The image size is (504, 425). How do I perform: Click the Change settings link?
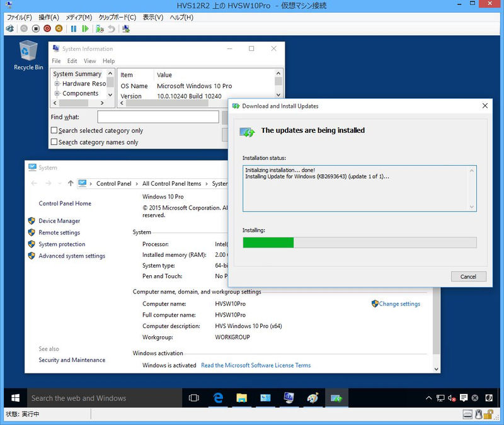(399, 304)
